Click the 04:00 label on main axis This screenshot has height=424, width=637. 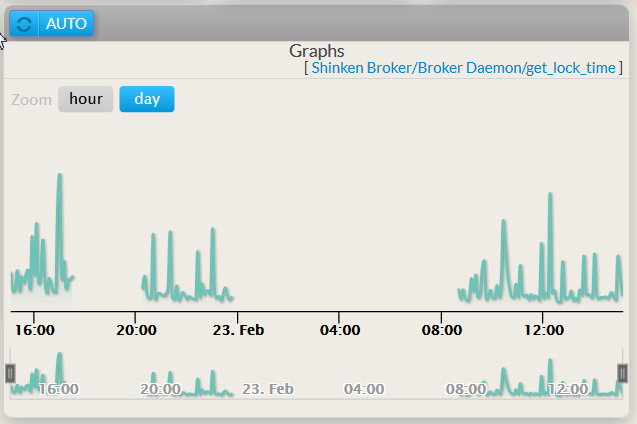(x=340, y=328)
